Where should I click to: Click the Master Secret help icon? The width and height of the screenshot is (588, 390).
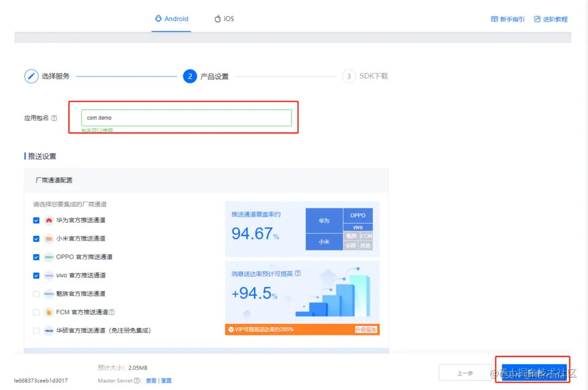(136, 381)
